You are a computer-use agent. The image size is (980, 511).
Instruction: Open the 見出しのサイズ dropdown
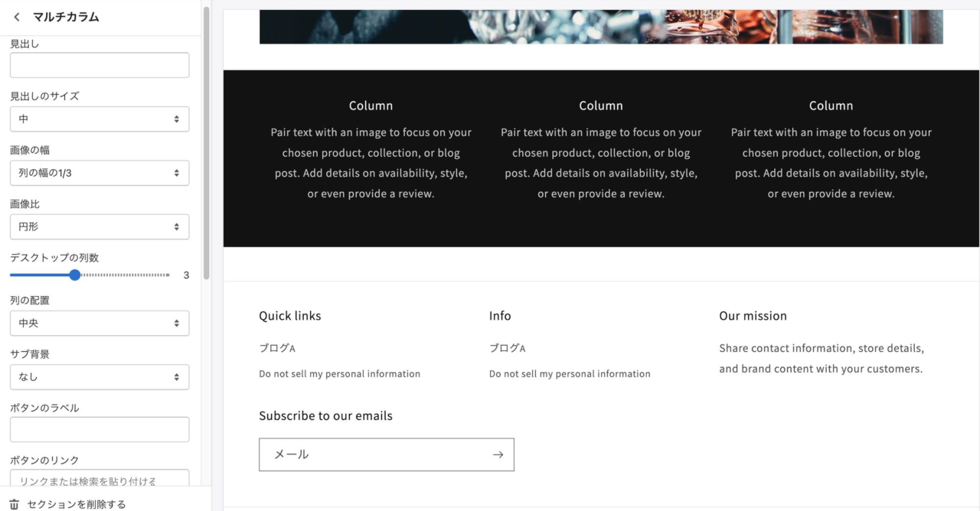(100, 119)
